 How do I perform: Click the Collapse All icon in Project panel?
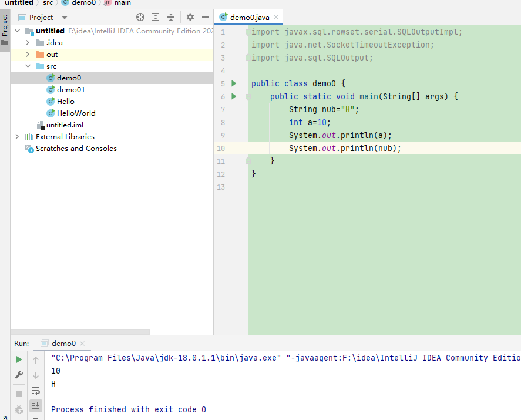tap(171, 17)
